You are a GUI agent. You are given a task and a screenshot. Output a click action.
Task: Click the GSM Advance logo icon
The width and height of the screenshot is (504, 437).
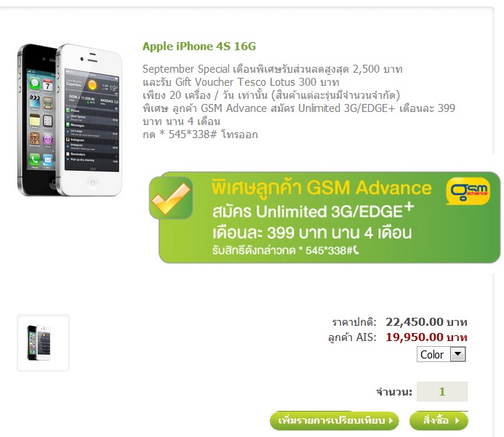(468, 191)
